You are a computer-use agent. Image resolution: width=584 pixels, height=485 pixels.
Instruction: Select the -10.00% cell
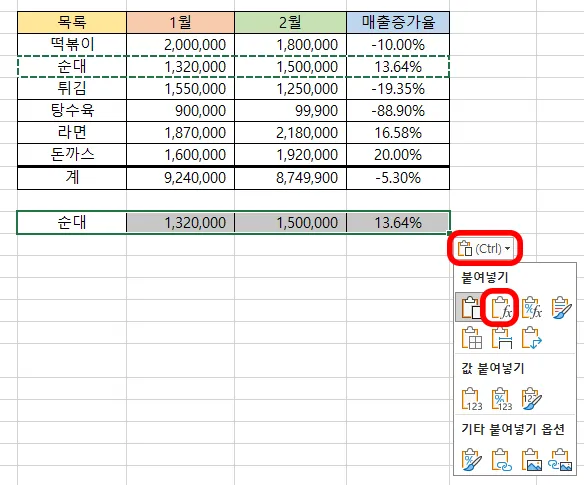click(398, 45)
